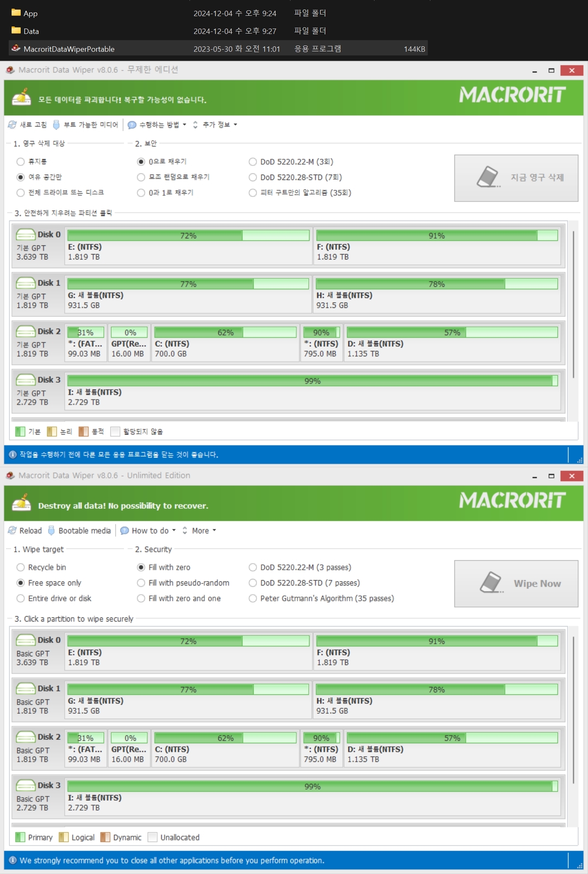Select DoD 5220.22-M (3 passes) option

(253, 567)
